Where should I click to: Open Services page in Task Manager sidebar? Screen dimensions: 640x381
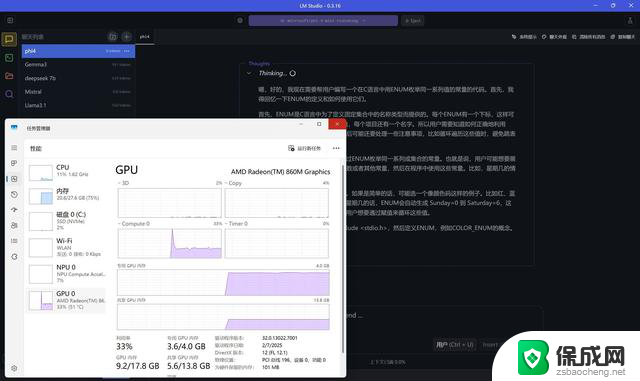click(14, 257)
